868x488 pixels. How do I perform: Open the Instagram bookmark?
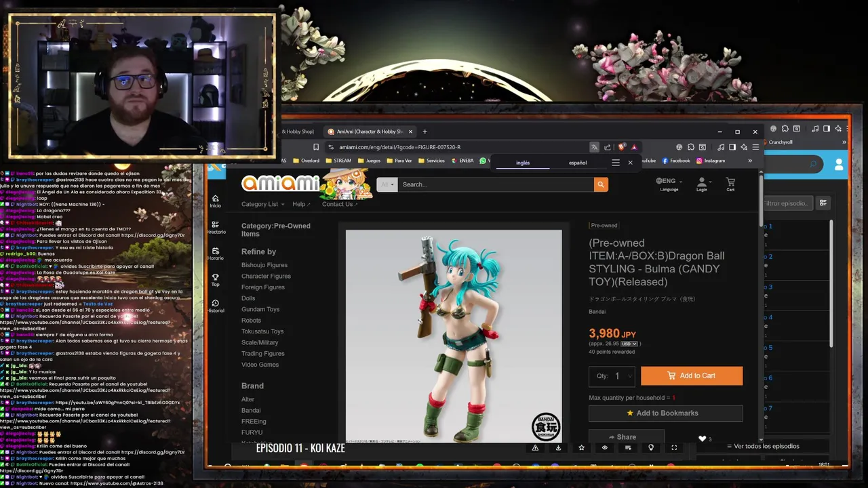point(711,161)
